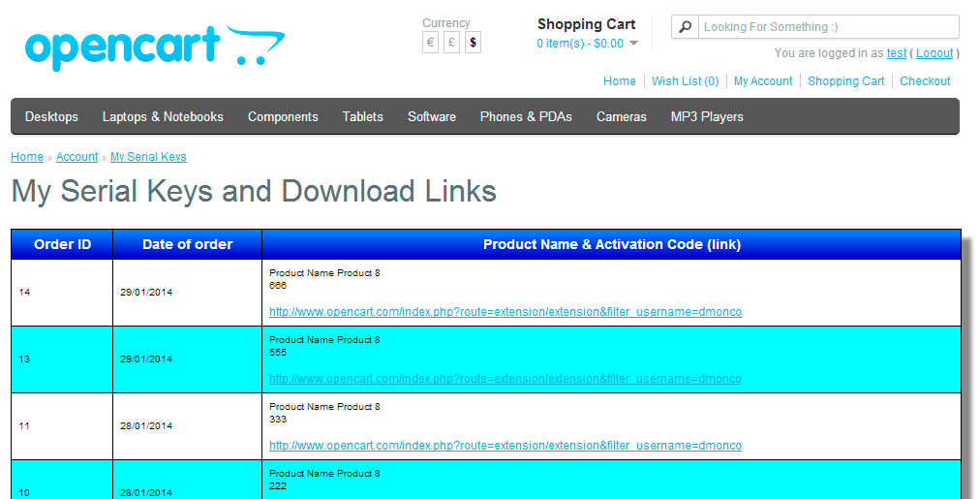Proceed to Checkout link
Screen dimensions: 980x499
coord(925,81)
